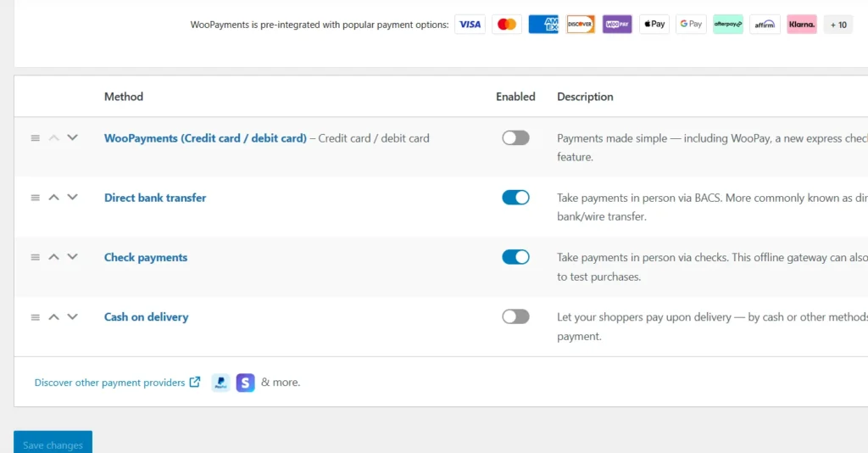Grab the WooPayments row drag handle
The image size is (868, 453).
(x=35, y=138)
